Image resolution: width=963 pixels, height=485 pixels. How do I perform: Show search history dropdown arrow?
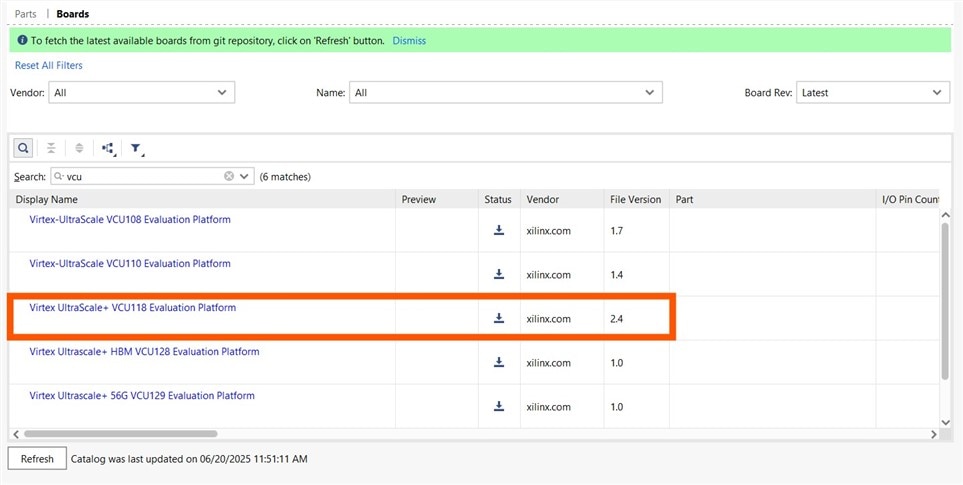point(246,176)
